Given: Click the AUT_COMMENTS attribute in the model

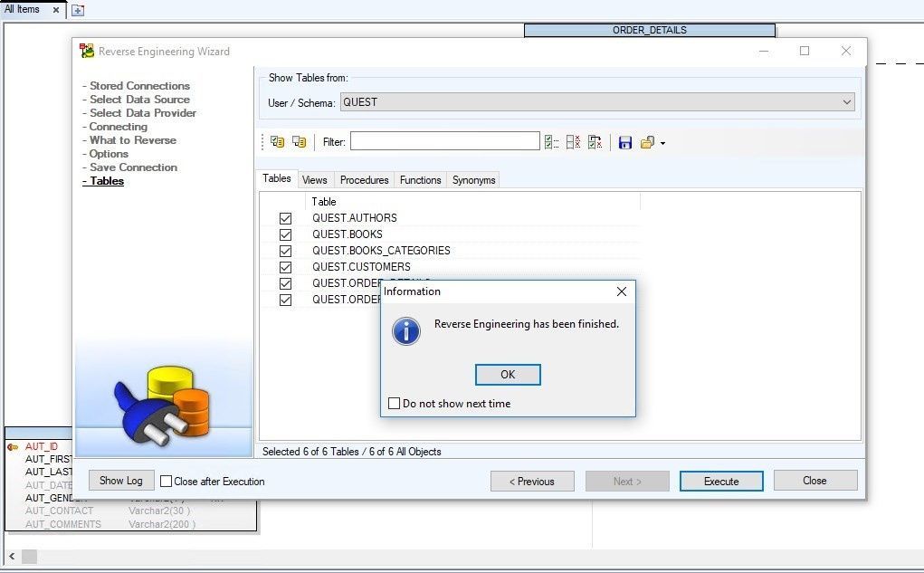Looking at the screenshot, I should coord(63,524).
